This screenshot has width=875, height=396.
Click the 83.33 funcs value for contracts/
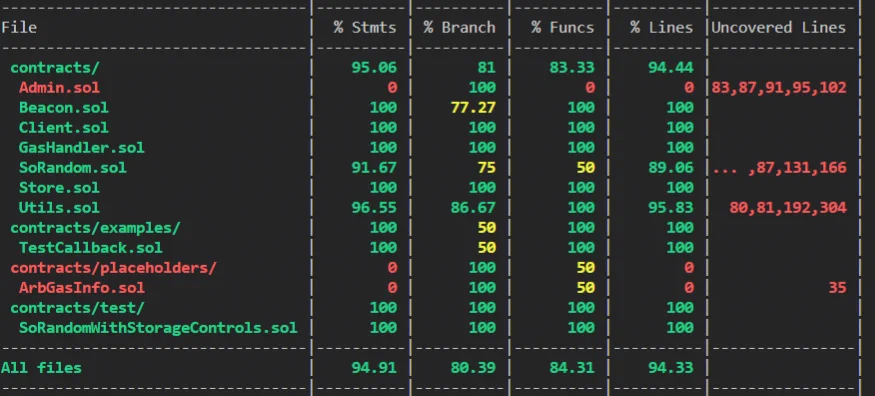[571, 67]
